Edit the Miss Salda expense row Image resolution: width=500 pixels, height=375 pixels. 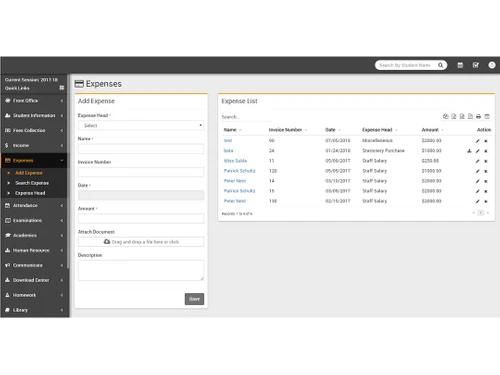(x=477, y=161)
